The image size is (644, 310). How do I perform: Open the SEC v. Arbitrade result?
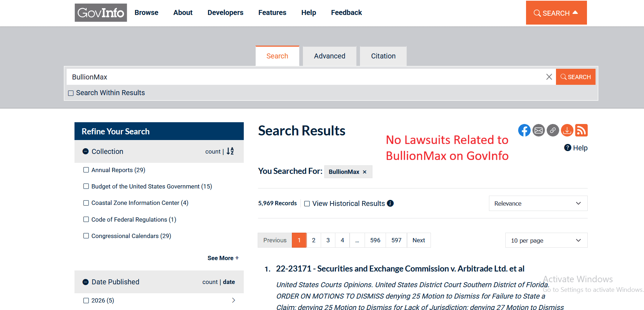(x=400, y=269)
